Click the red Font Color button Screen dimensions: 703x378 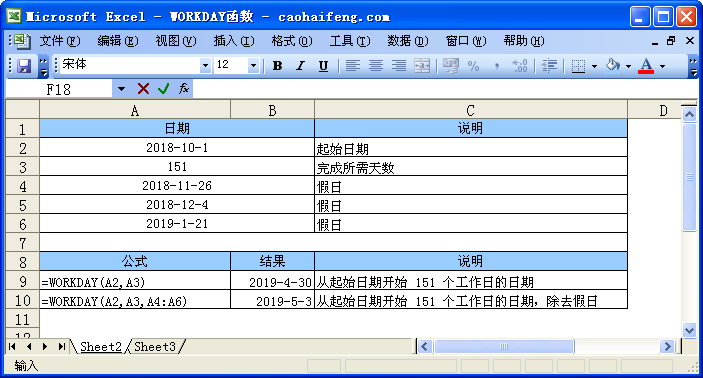pos(646,66)
